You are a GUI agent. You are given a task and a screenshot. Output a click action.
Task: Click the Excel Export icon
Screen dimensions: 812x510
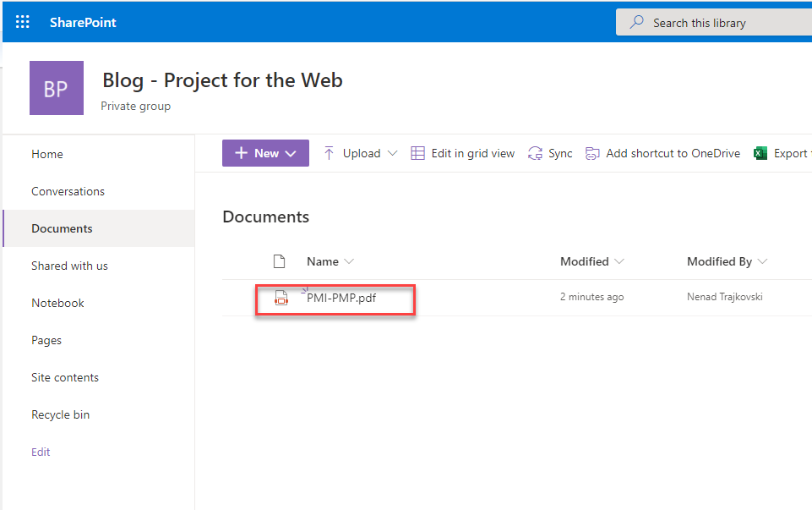pos(760,153)
